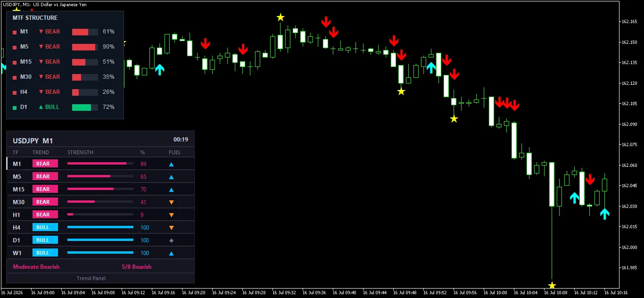Click the H4 row orange down-triangle fuel icon
The width and height of the screenshot is (644, 298).
click(172, 228)
